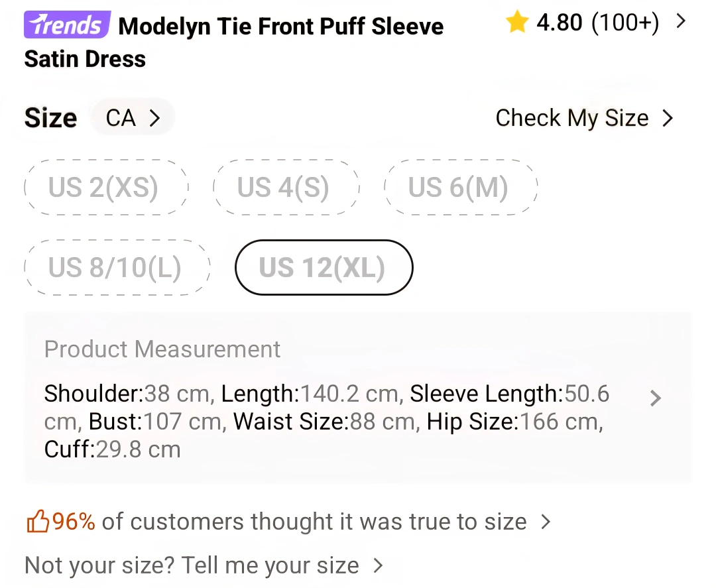Open reviews via arrow beside 4.80 rating

tap(680, 21)
